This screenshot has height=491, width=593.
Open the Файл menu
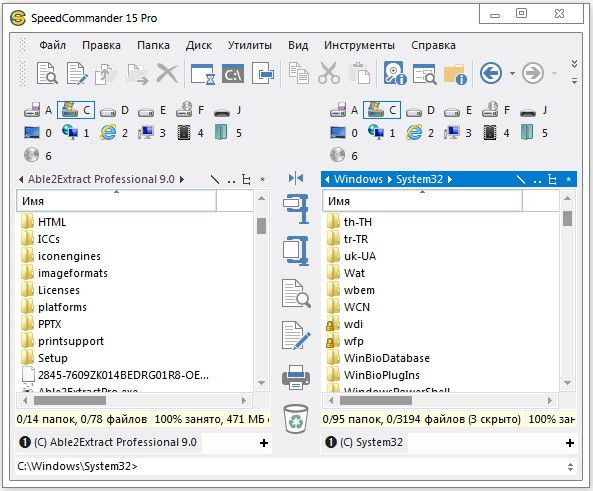52,45
